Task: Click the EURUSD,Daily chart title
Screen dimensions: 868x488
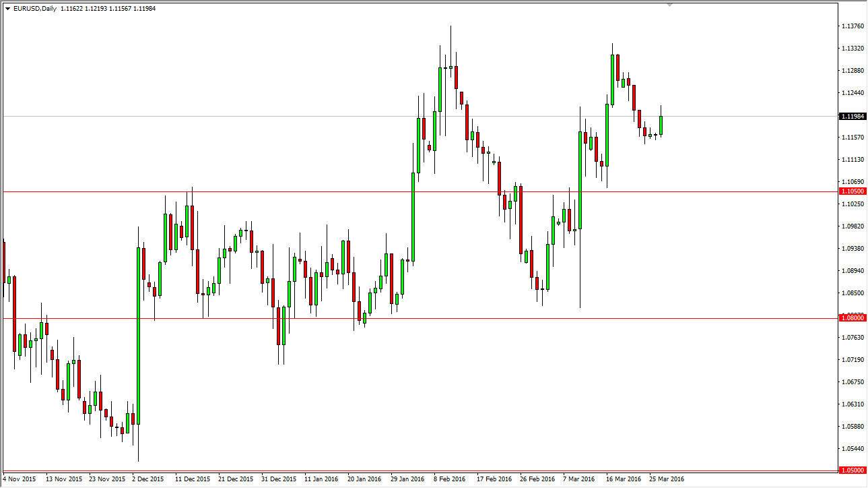Action: [x=35, y=9]
